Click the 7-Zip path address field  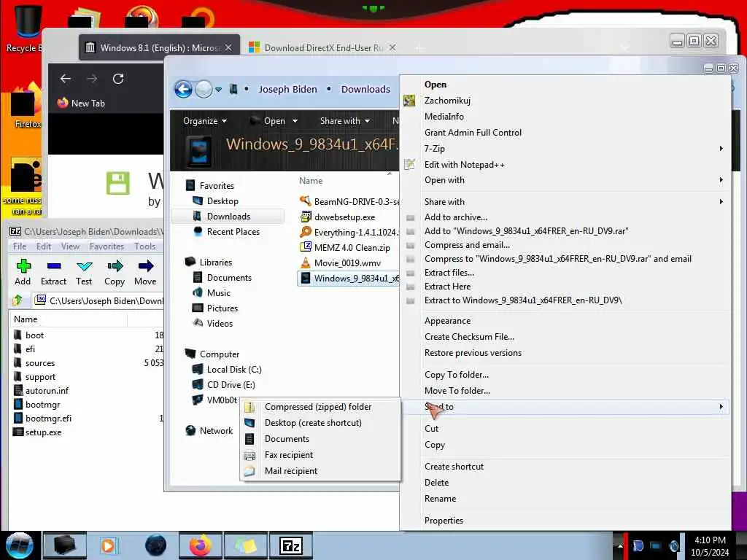(x=98, y=300)
